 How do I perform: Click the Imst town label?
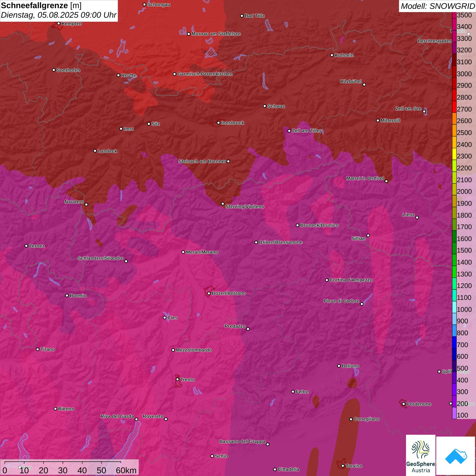(129, 129)
